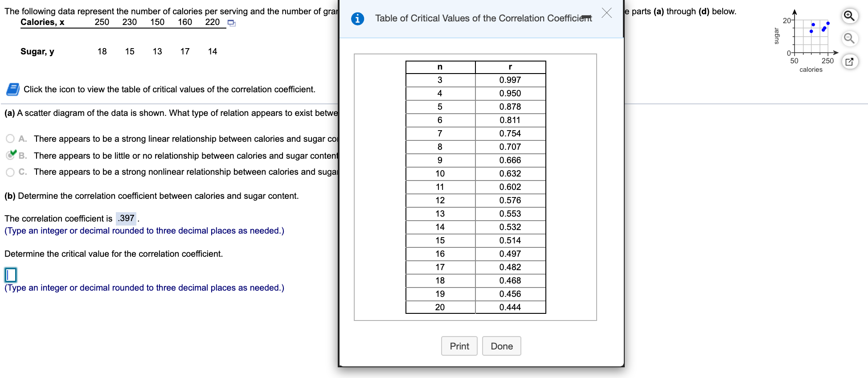Click the info icon in the dialog header

tap(356, 19)
